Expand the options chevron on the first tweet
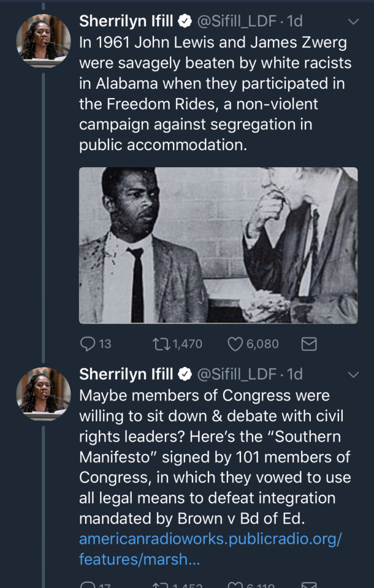 [353, 21]
